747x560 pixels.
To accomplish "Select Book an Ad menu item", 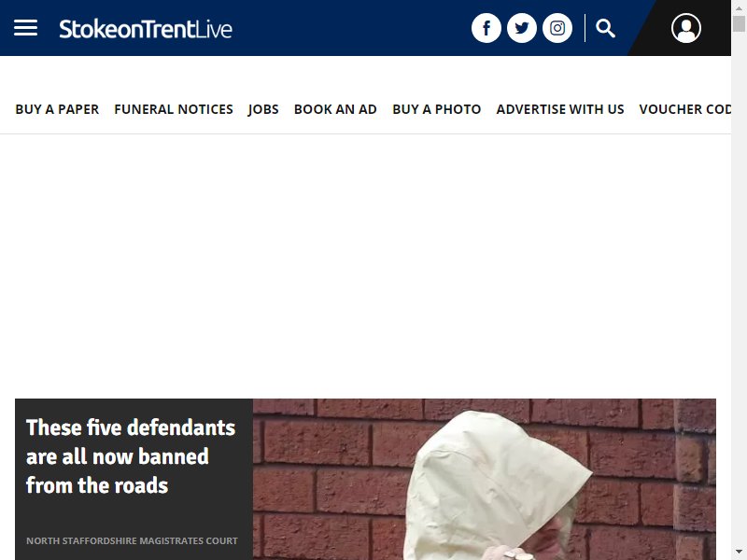I will (x=335, y=109).
